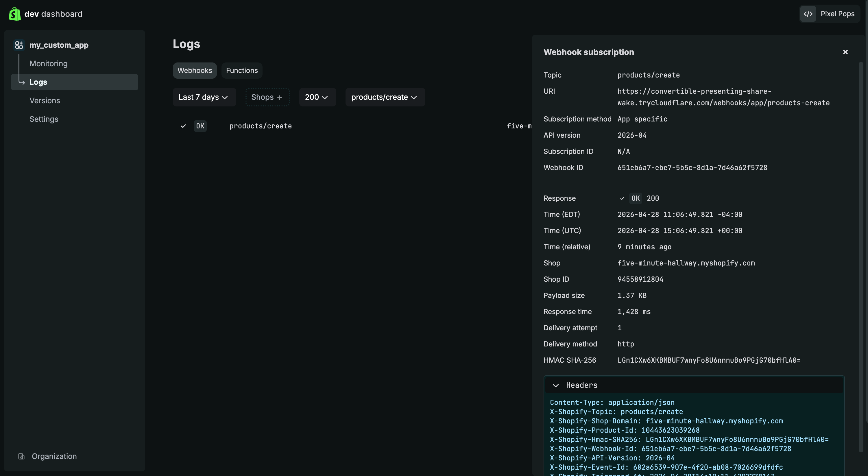868x476 pixels.
Task: Click the Content-Type: application/json header line
Action: (612, 403)
